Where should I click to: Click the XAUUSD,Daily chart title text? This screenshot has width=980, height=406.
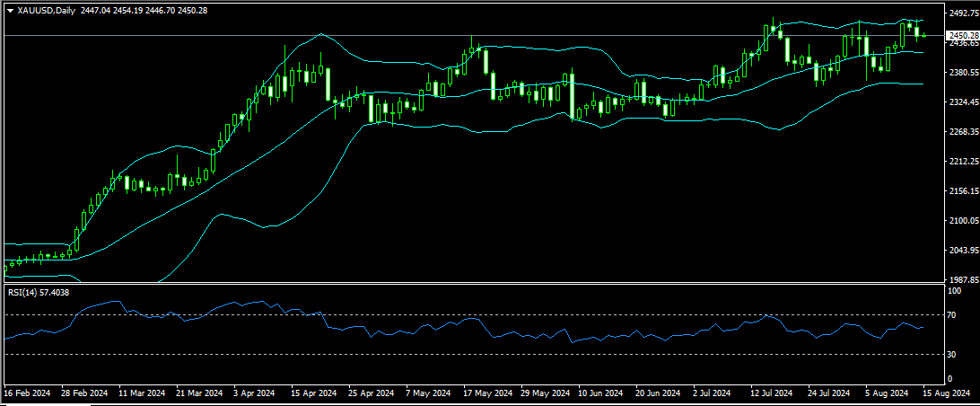click(x=45, y=10)
